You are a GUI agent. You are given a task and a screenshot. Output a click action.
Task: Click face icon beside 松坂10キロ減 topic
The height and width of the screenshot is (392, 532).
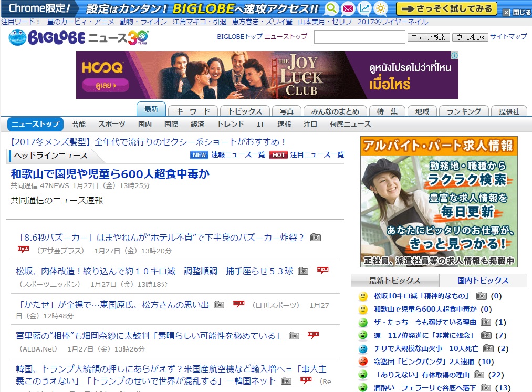[x=363, y=296]
